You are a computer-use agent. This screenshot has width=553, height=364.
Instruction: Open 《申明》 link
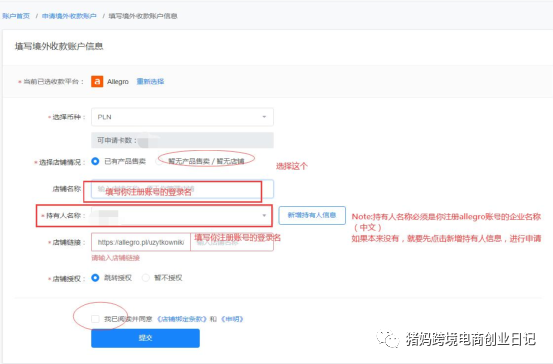coord(232,319)
